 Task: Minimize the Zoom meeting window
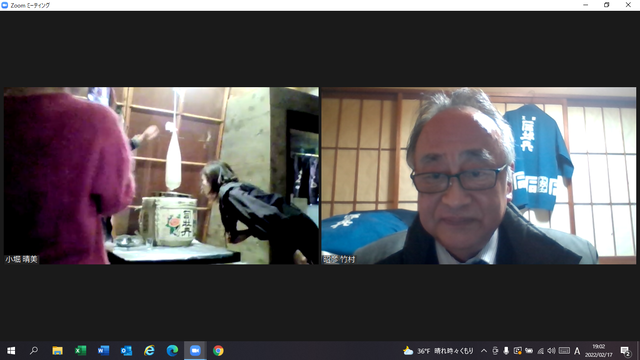[x=586, y=5]
